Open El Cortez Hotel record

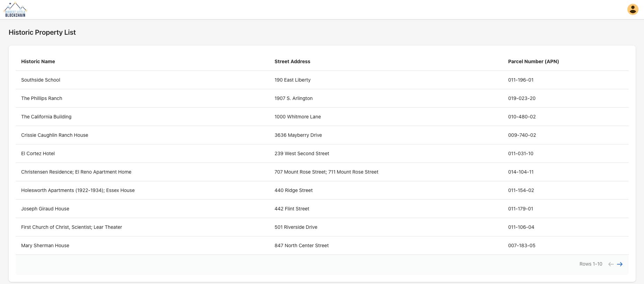pos(38,153)
